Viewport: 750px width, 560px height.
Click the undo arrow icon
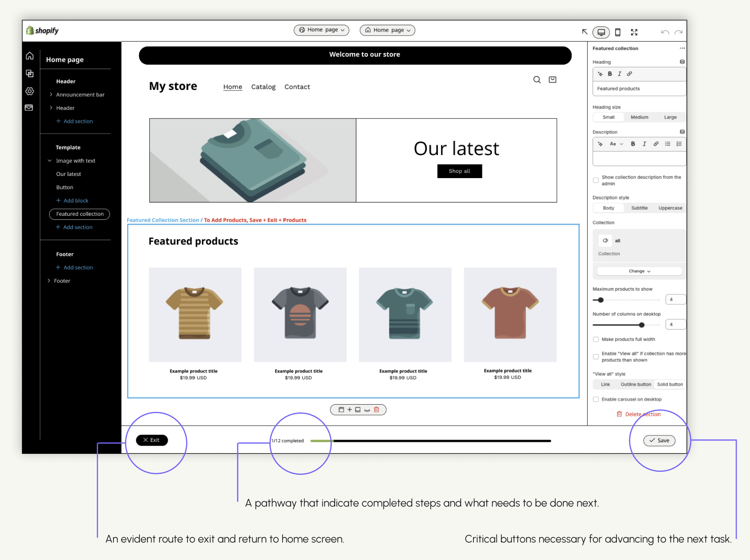664,32
